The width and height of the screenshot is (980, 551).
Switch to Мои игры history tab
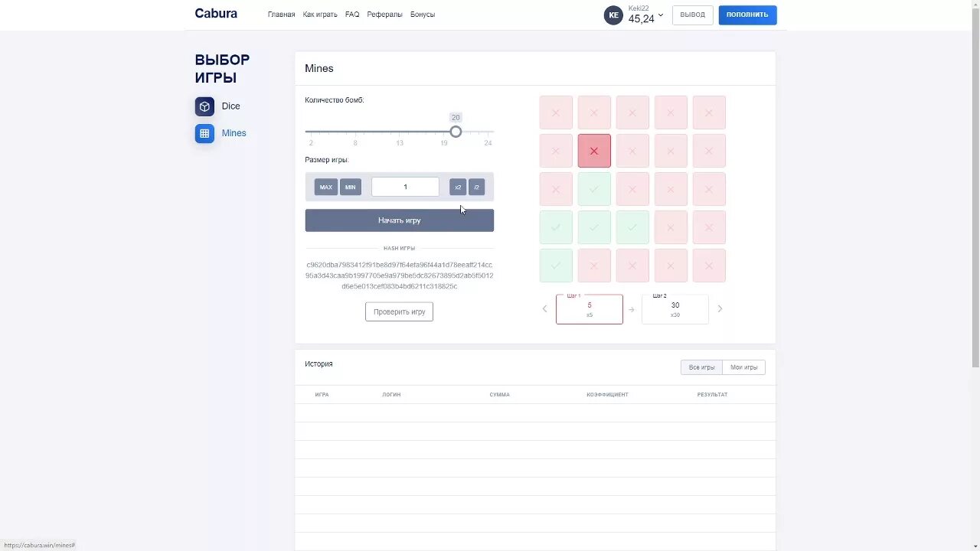(744, 367)
